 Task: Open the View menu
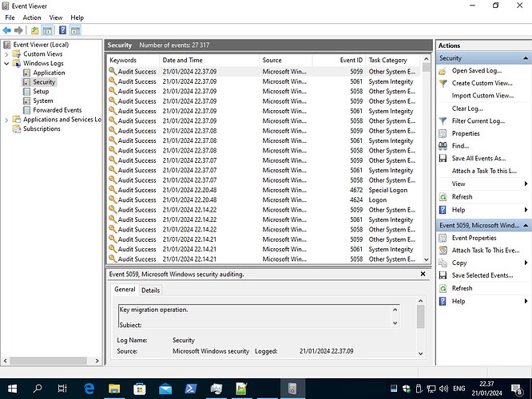point(56,18)
